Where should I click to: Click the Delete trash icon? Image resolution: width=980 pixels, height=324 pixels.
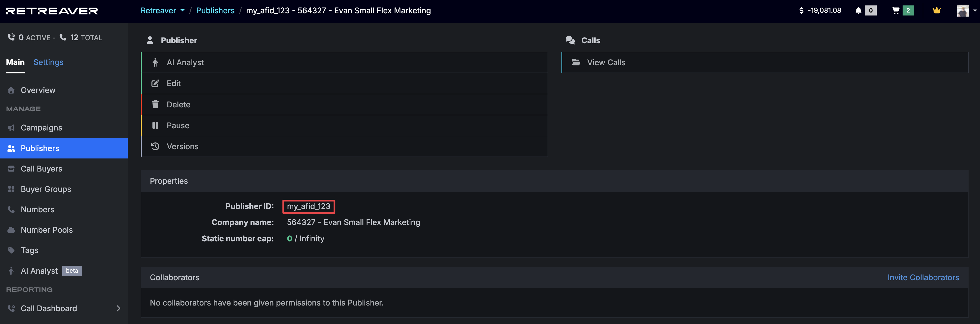coord(155,104)
